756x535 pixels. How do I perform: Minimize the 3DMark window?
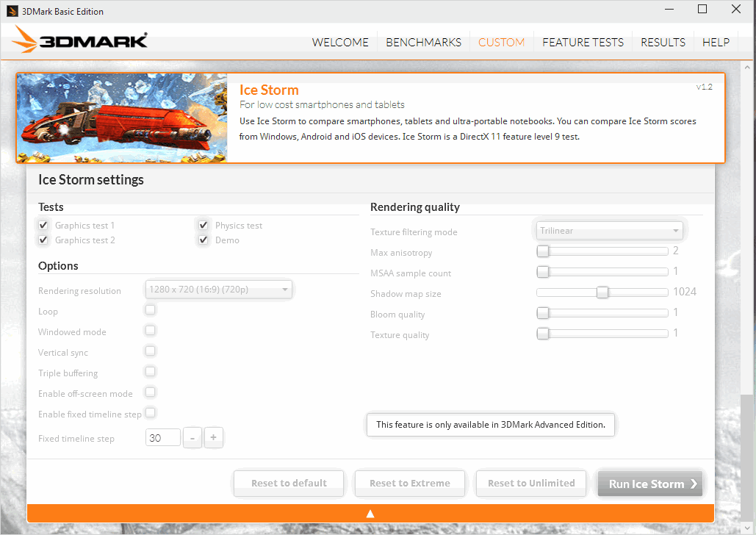[669, 9]
